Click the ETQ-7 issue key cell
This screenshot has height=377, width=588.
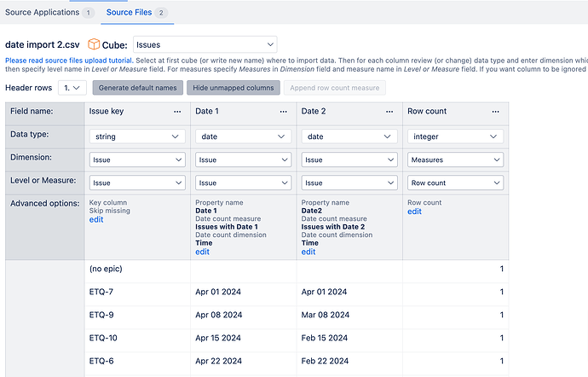tap(101, 292)
